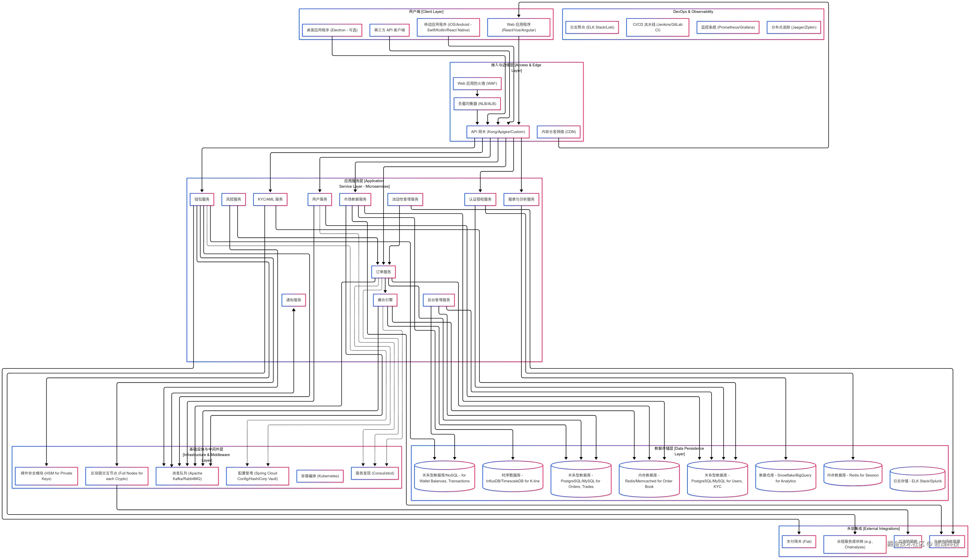
Task: Click the 消息队列 (Apache Kafka/RabbitMQ) box
Action: pyautogui.click(x=187, y=476)
